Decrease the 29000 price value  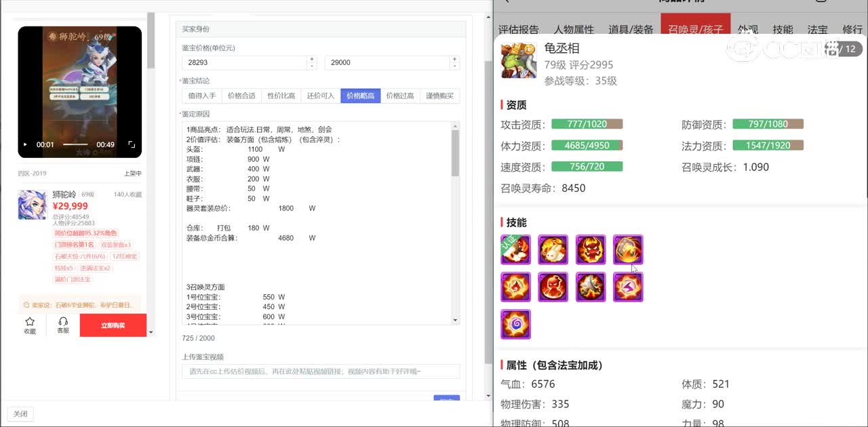[x=455, y=66]
